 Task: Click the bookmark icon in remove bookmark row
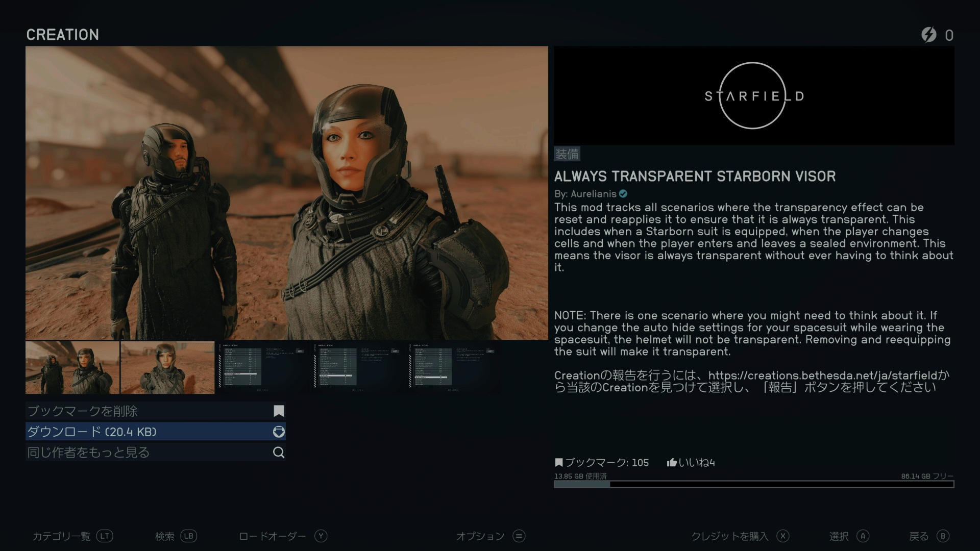(279, 411)
